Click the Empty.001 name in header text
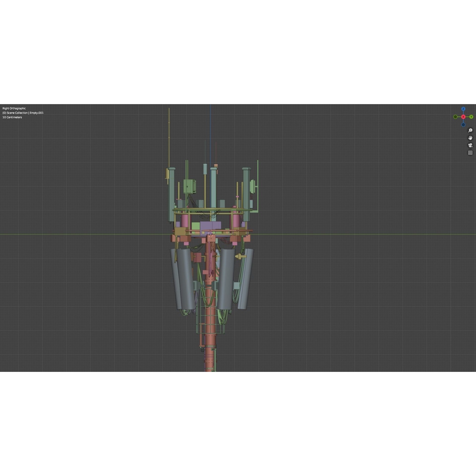 click(x=37, y=113)
